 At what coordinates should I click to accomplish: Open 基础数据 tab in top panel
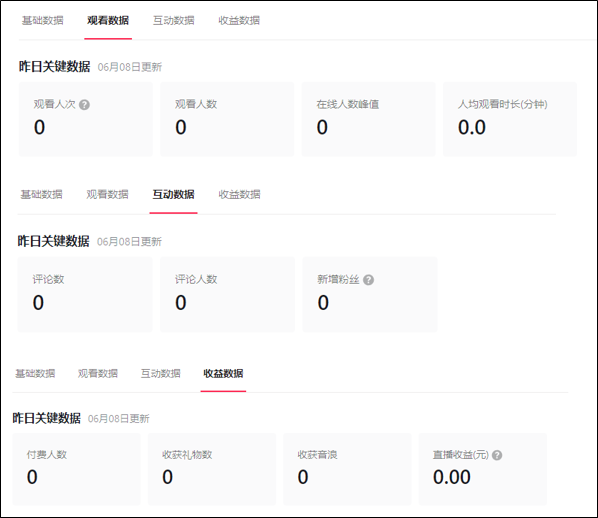[x=42, y=20]
